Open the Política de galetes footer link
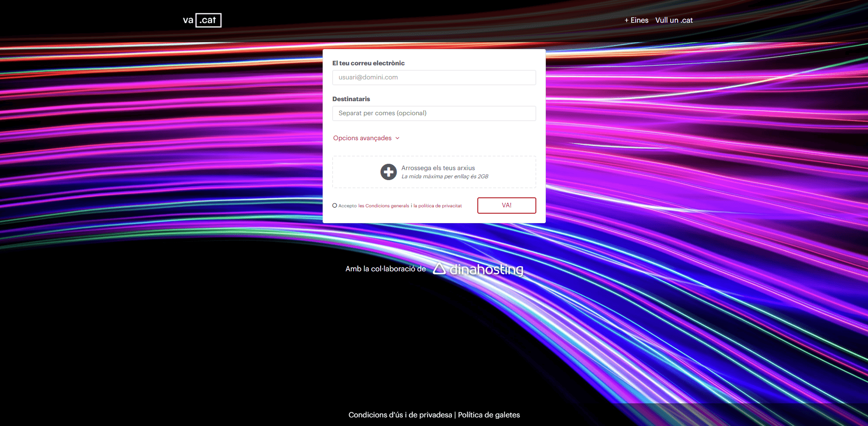868x426 pixels. pos(489,415)
